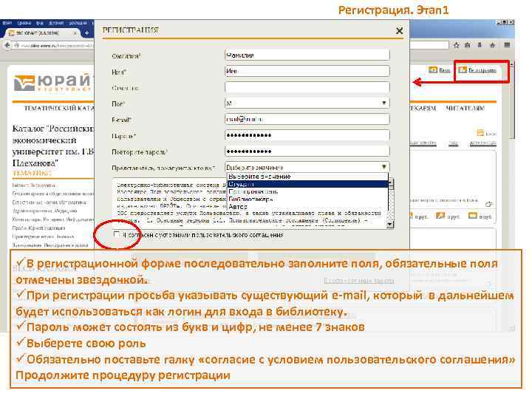Open the Файл menu in browser
The height and width of the screenshot is (399, 532).
7,23
